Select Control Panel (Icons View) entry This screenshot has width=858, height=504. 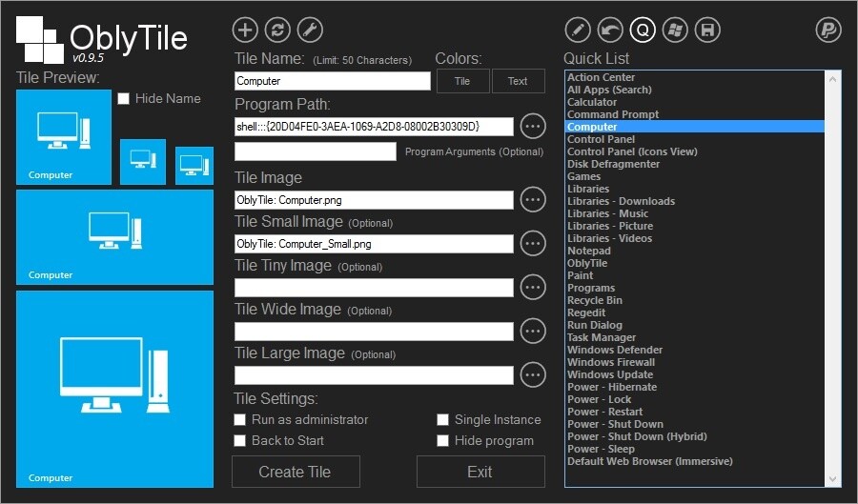pos(632,151)
